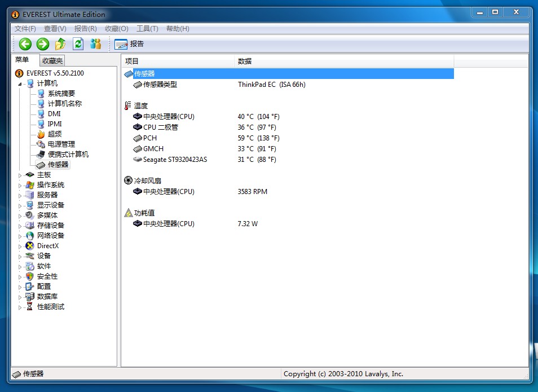Refresh the page using the Refresh icon
This screenshot has height=392, width=538.
78,44
